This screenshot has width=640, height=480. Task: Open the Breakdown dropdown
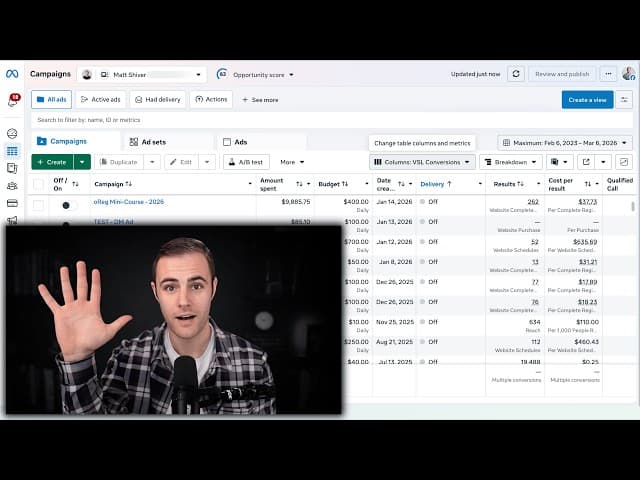[510, 162]
